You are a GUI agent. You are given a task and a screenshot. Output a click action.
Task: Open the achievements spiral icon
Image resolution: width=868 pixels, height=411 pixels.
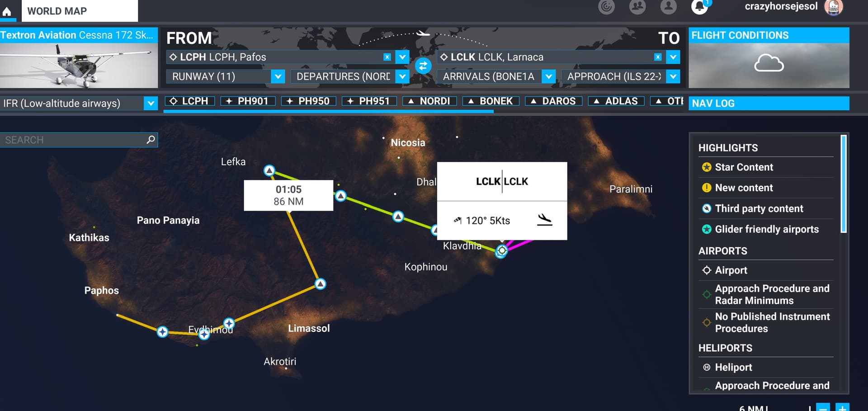coord(606,7)
